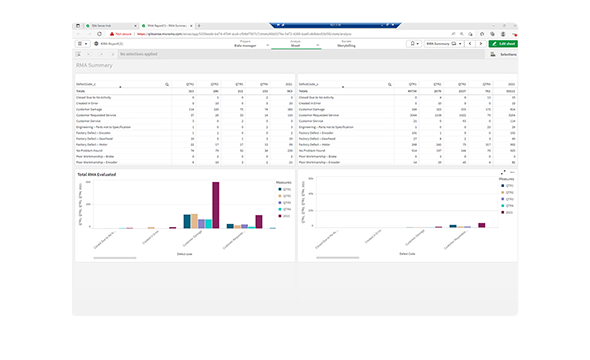The width and height of the screenshot is (590, 360).
Task: Expand the right chart to full screen
Action: coord(503,172)
